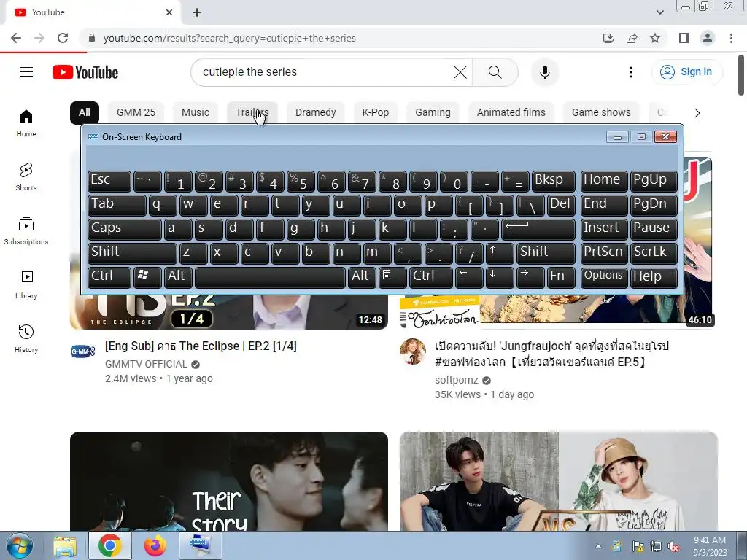Open GMMTV OFFICIAL channel name link
The height and width of the screenshot is (560, 747).
click(146, 365)
